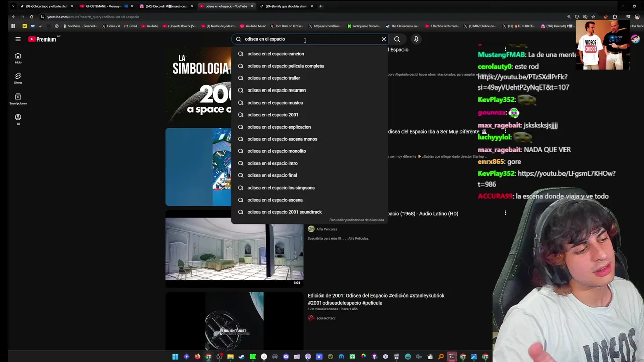Viewport: 644px width, 362px height.
Task: Open 'YouTube Music' bookmark
Action: [x=253, y=26]
